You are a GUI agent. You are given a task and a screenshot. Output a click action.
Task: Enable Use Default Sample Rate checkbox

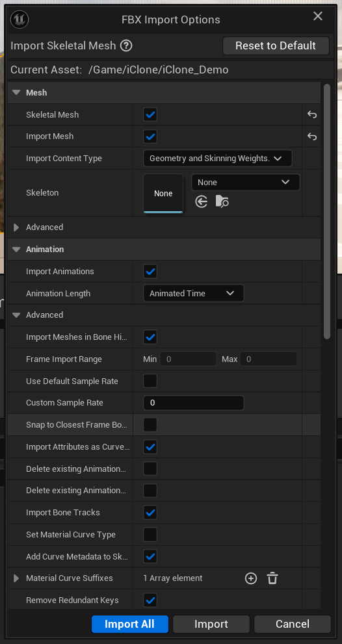pyautogui.click(x=150, y=381)
